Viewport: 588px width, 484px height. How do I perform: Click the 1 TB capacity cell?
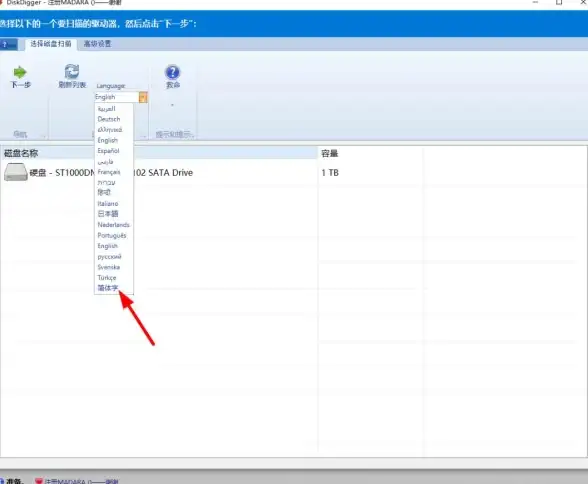coord(330,172)
